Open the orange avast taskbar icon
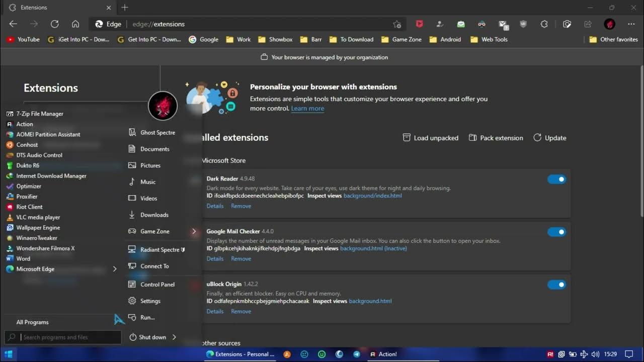The image size is (644, 362). (287, 354)
